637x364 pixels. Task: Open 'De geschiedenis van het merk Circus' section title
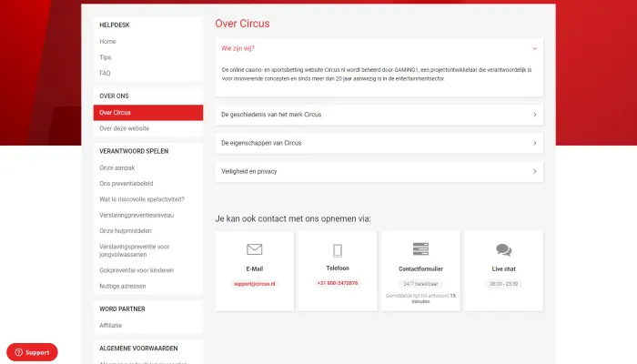click(271, 115)
